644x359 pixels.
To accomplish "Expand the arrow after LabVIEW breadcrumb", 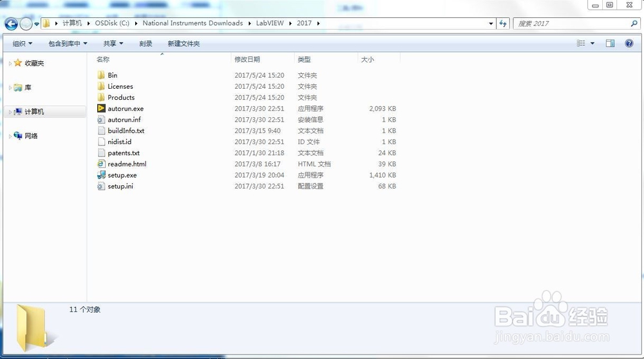I will point(290,23).
